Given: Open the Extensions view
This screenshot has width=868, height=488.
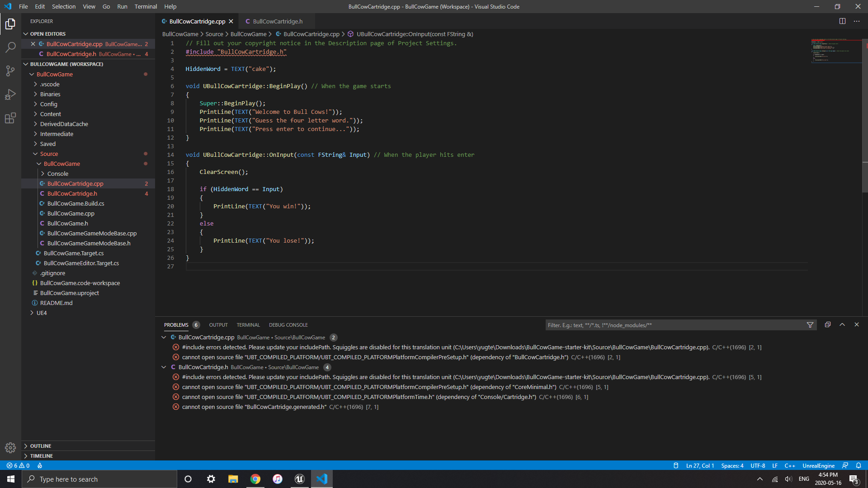Looking at the screenshot, I should click(10, 118).
